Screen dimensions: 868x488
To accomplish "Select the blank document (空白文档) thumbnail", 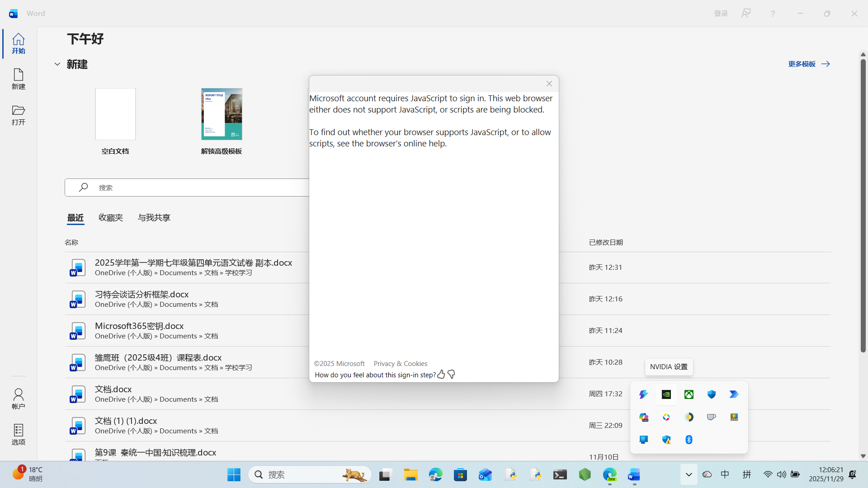I will [115, 114].
